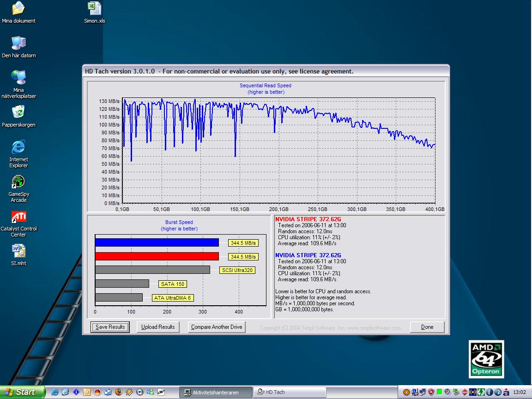Click the Simpli Software copyright text
This screenshot has width=532, height=399.
[330, 328]
